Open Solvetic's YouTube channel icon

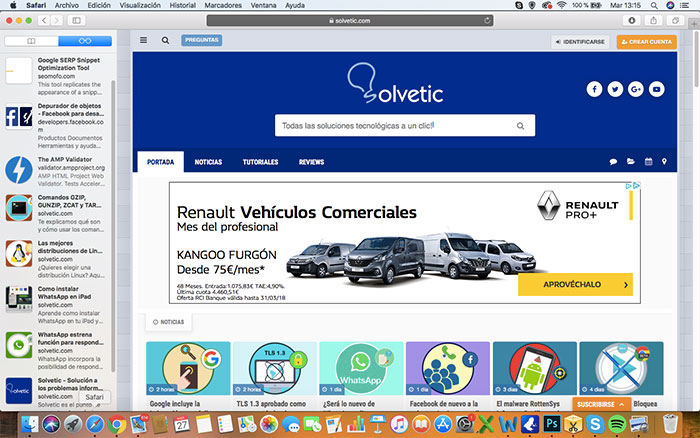(x=656, y=89)
